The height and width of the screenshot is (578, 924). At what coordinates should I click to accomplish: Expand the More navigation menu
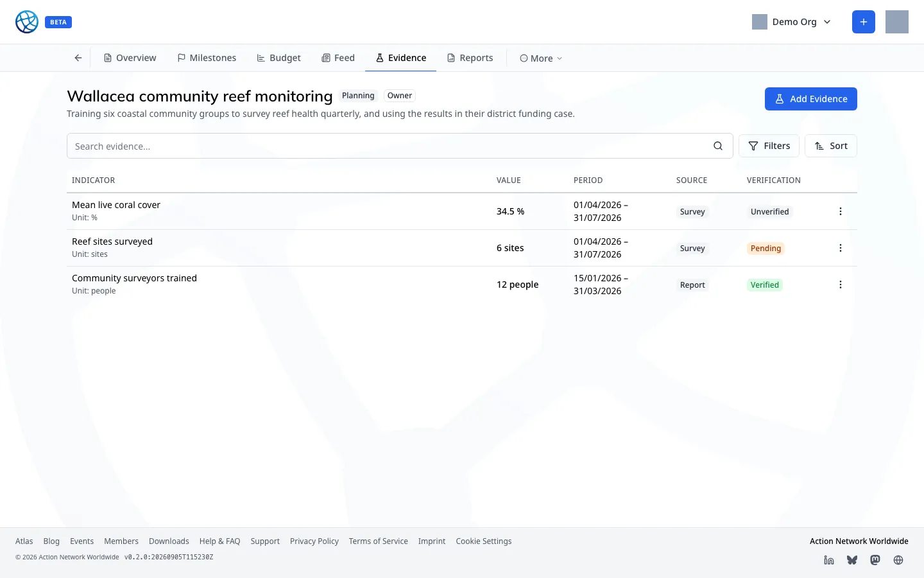(x=541, y=58)
